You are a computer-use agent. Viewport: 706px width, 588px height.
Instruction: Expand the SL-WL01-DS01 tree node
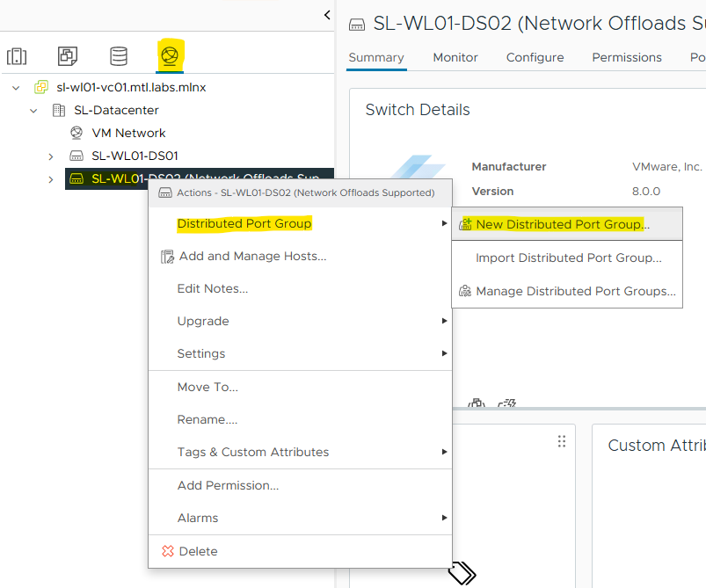[x=51, y=156]
